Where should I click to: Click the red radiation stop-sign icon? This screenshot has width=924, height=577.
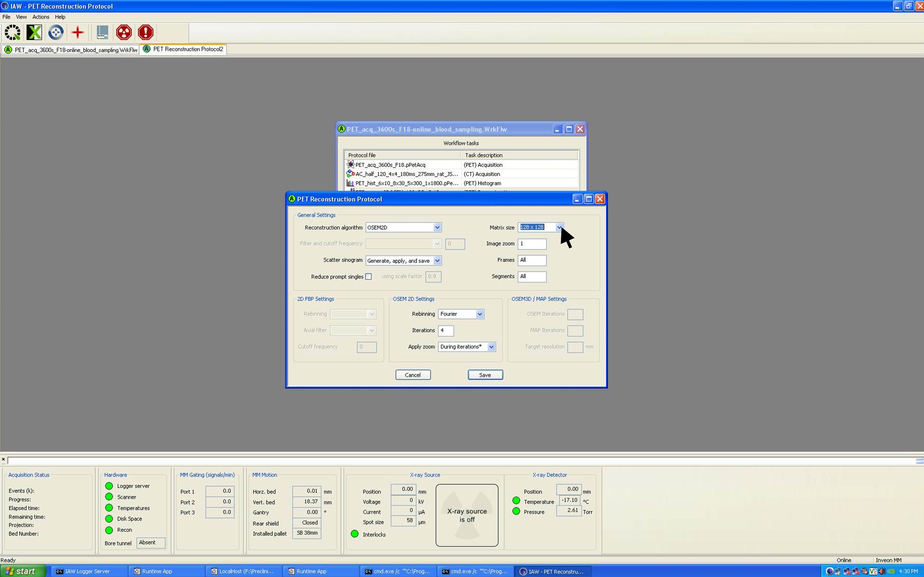click(124, 32)
